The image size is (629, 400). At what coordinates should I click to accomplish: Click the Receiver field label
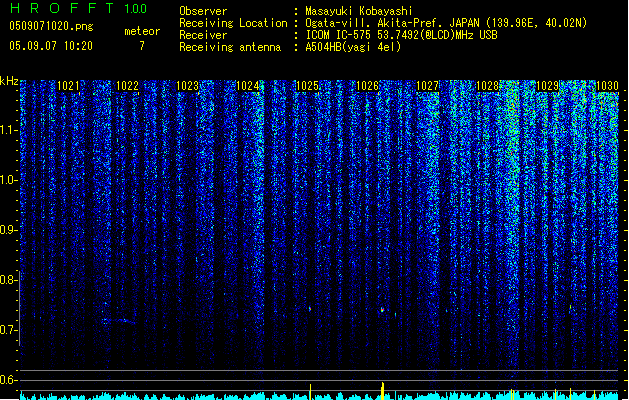tap(203, 35)
